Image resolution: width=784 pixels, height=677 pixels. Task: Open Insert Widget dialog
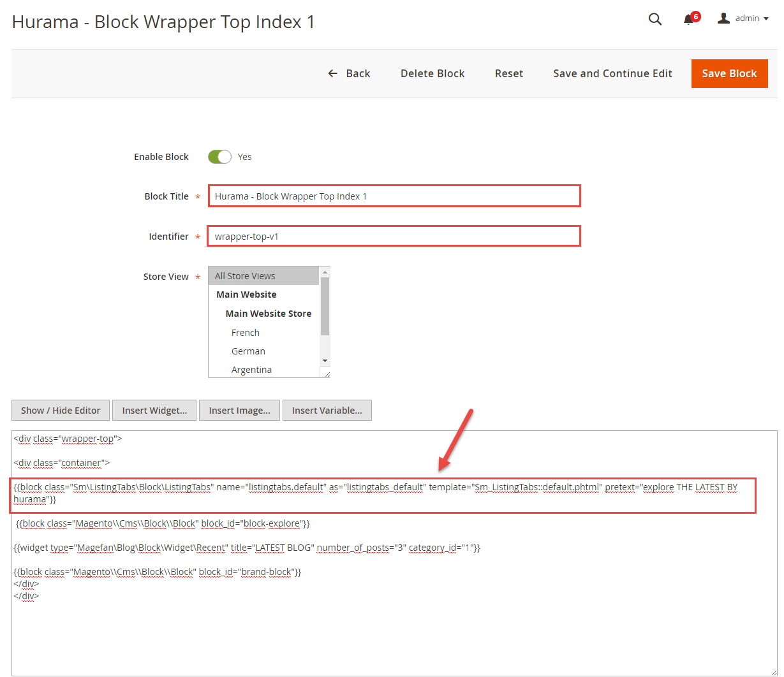[x=154, y=411]
